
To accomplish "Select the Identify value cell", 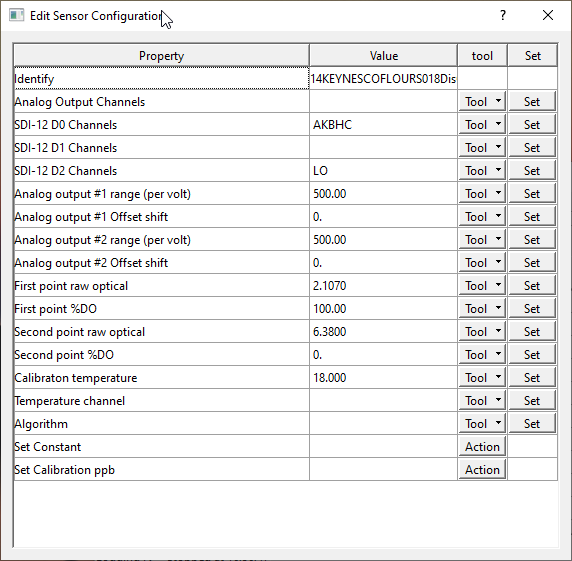I will pos(383,78).
